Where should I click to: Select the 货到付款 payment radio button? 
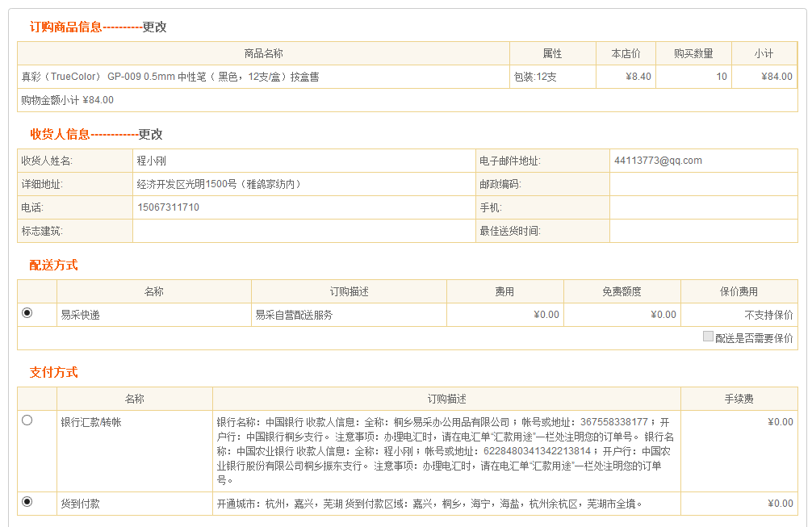click(27, 502)
